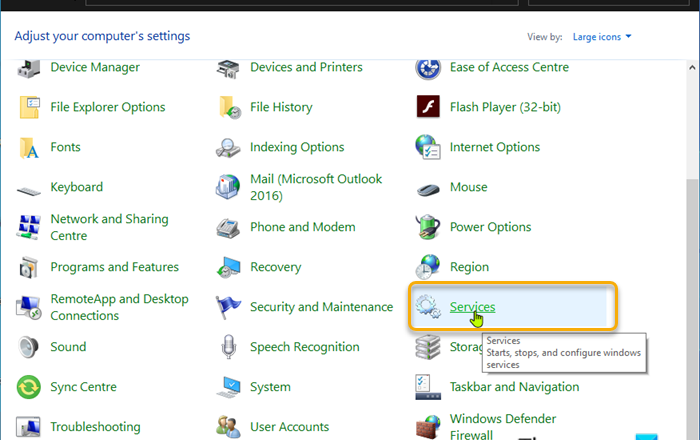Image resolution: width=700 pixels, height=440 pixels.
Task: Open the Troubleshooting link
Action: pos(95,427)
